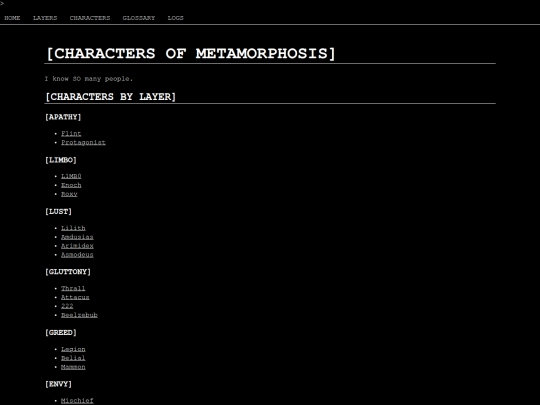This screenshot has width=540, height=405.
Task: Open the Lilith character link
Action: [x=73, y=228]
